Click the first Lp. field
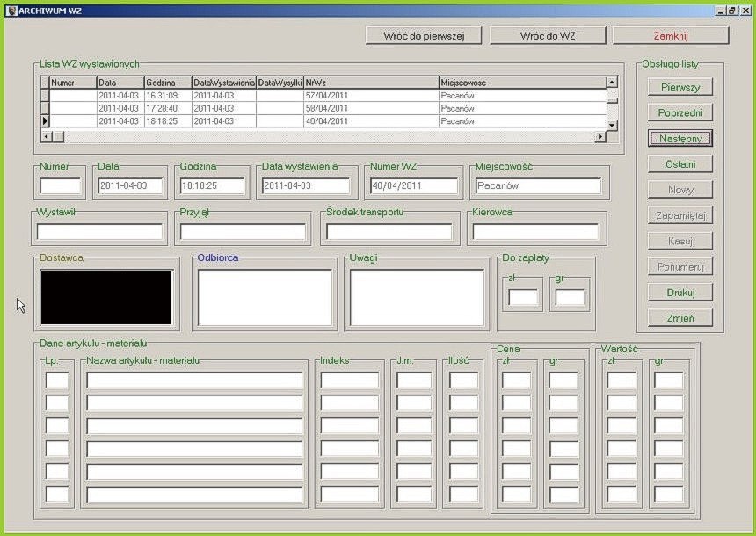 coord(57,380)
